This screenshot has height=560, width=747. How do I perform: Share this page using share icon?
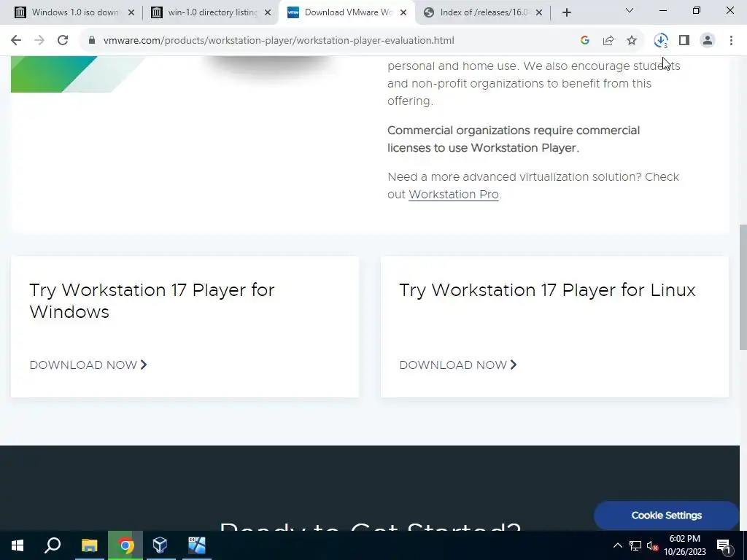[x=608, y=41]
